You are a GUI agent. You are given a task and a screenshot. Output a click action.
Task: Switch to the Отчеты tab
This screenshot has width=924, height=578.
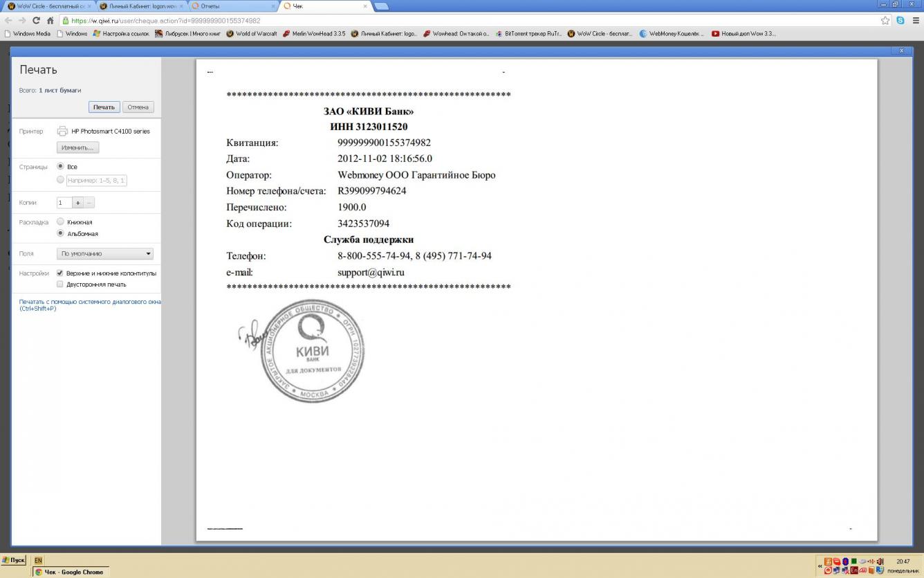(232, 6)
